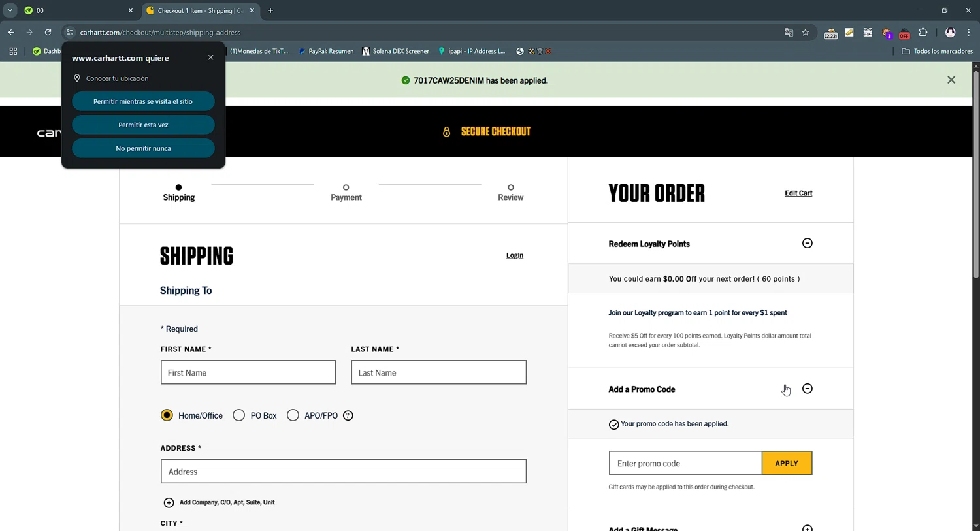Click the globe icon bookmark
Image resolution: width=980 pixels, height=531 pixels.
[x=520, y=51]
